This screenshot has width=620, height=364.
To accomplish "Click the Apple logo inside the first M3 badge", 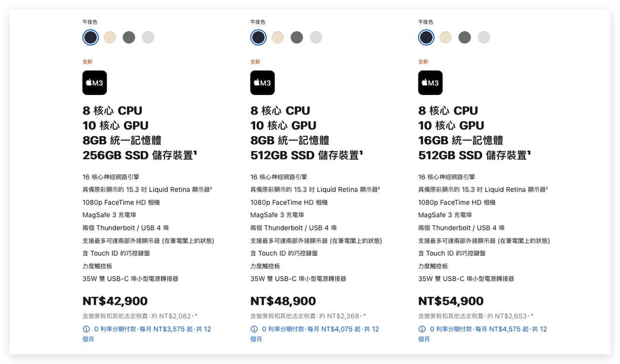I will (x=89, y=82).
